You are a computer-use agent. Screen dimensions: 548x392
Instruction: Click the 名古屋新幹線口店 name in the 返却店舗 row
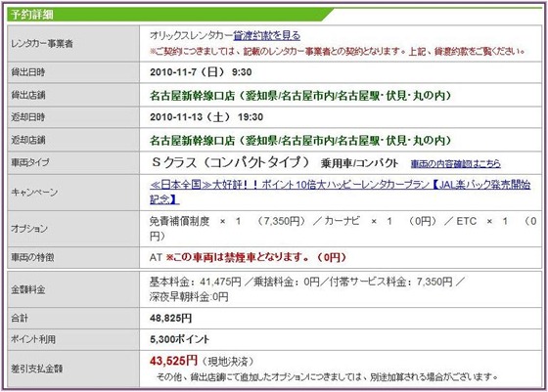192,141
